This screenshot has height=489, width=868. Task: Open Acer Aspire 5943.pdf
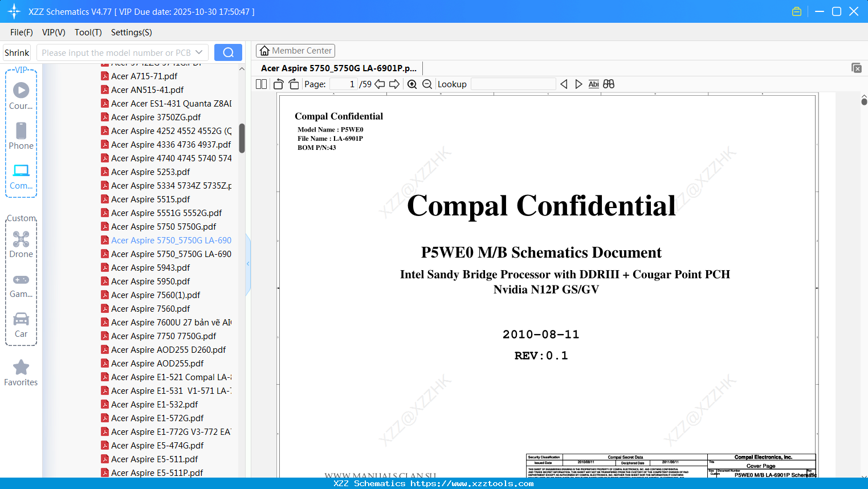pyautogui.click(x=150, y=267)
